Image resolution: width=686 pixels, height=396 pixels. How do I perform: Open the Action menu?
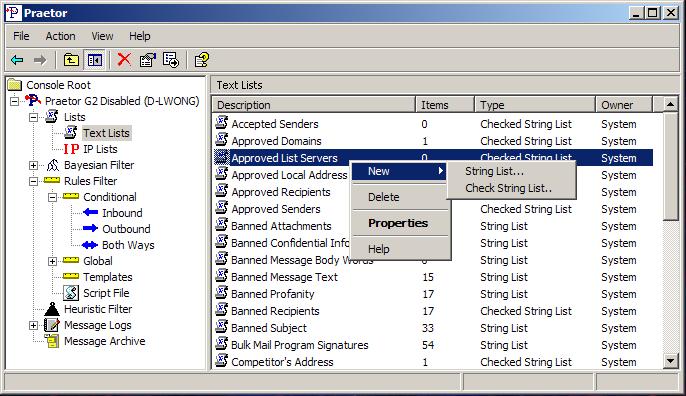pos(60,36)
